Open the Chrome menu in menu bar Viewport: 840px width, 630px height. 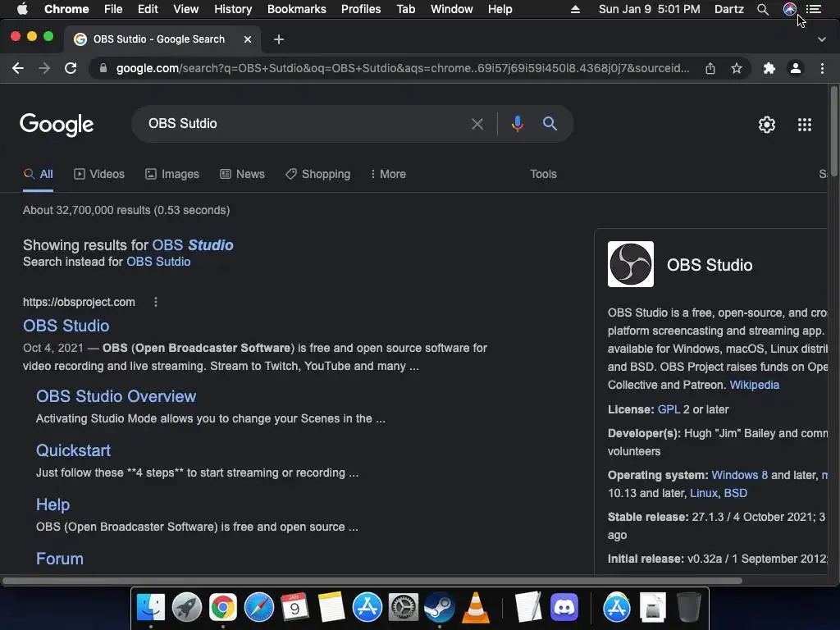point(66,9)
